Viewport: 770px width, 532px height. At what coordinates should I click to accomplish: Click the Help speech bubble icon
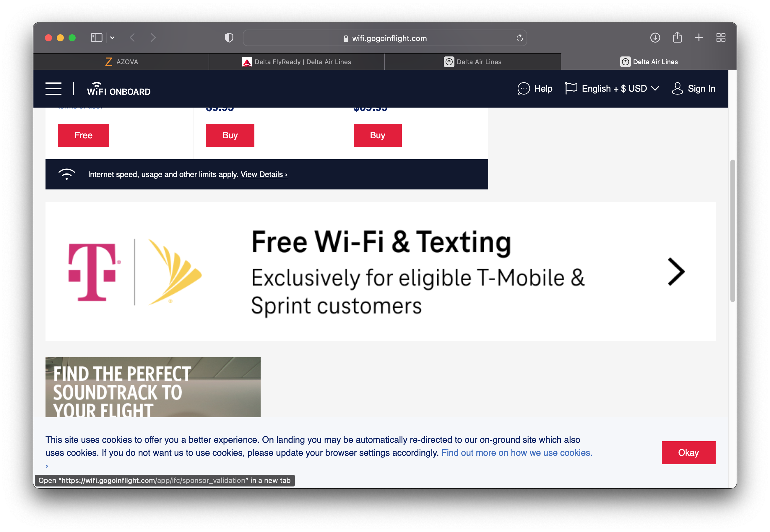pos(524,89)
